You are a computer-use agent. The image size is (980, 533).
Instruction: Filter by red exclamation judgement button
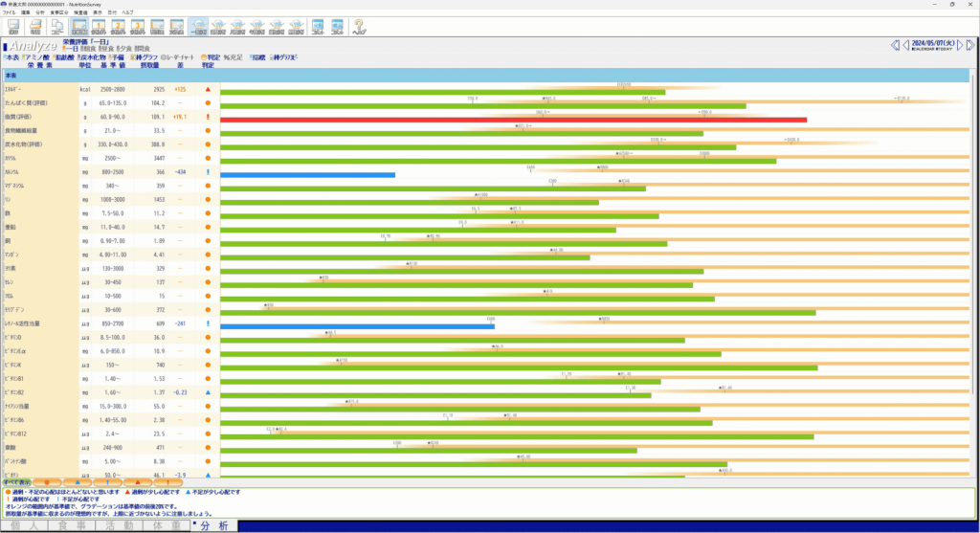click(167, 482)
